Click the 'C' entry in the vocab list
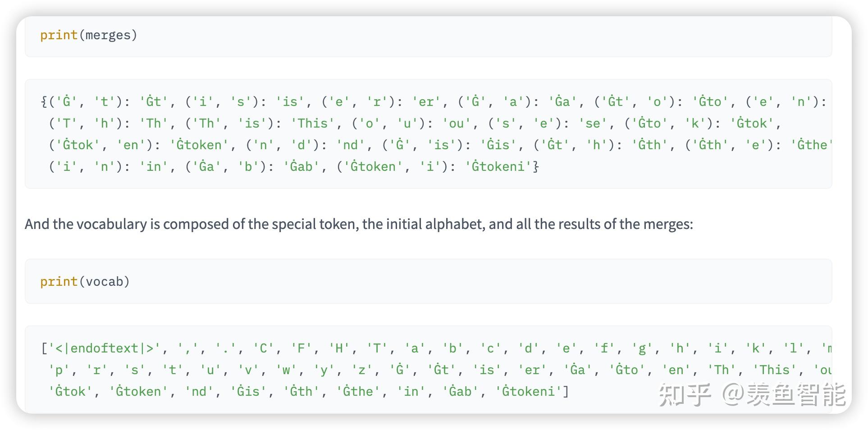Screen dimensions: 868x430 click(264, 348)
